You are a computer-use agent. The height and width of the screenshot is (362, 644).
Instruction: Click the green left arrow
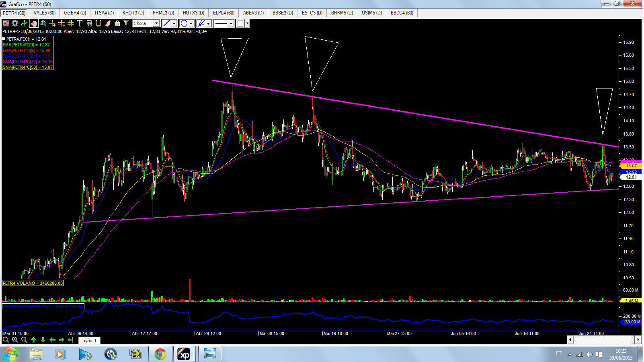point(52,340)
